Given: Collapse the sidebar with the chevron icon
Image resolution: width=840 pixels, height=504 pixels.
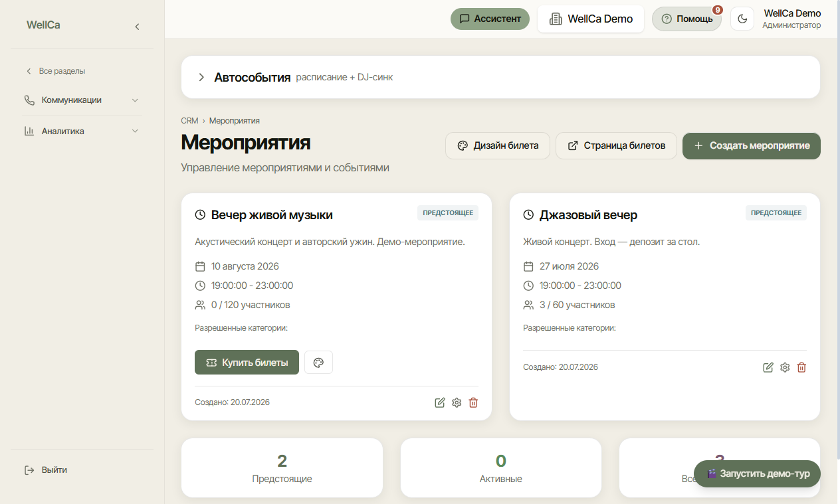Looking at the screenshot, I should [x=137, y=27].
